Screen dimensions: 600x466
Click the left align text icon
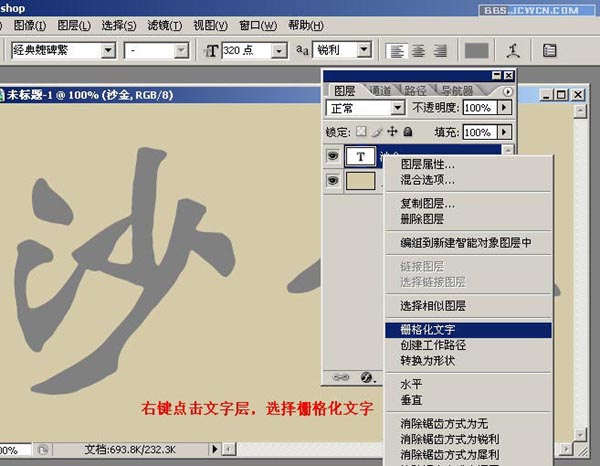pos(397,50)
